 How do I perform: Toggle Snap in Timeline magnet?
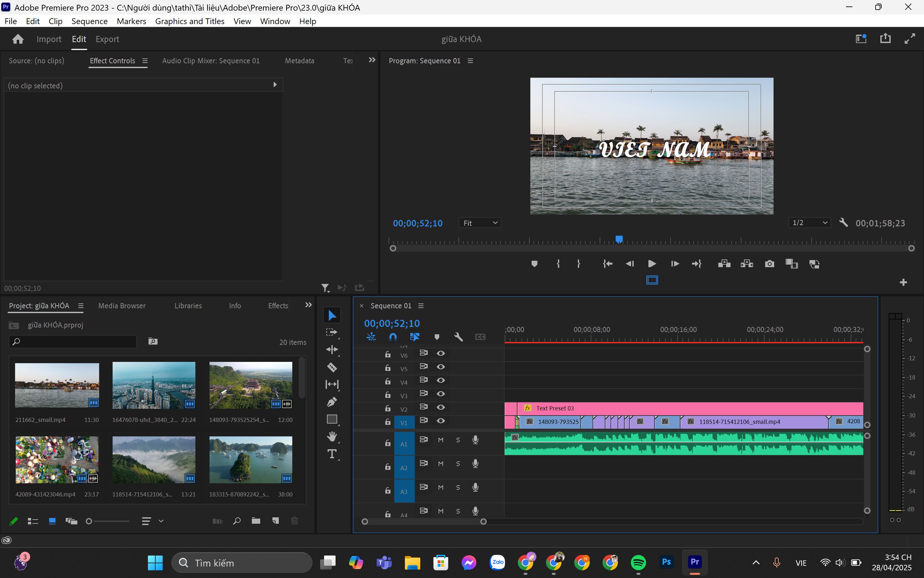393,337
